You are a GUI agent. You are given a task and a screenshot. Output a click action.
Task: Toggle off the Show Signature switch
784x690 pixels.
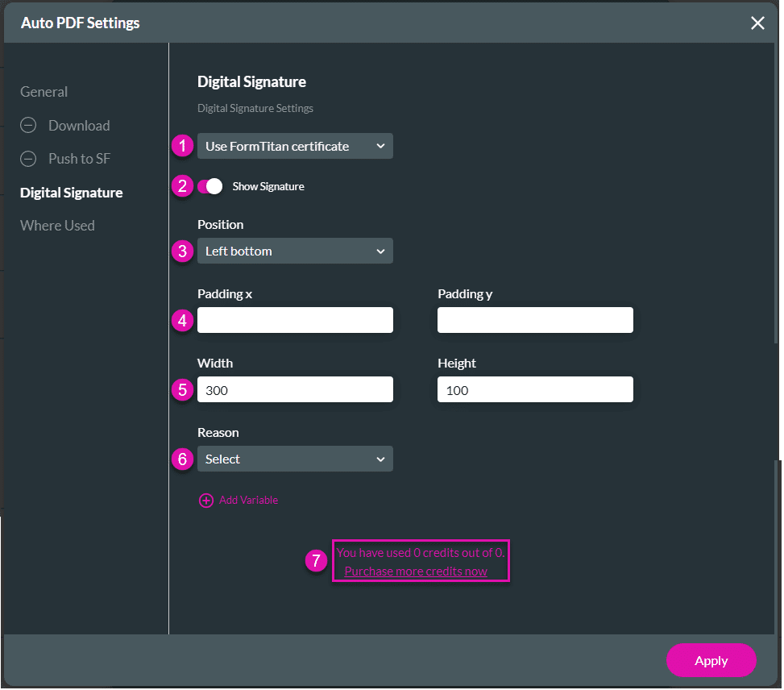213,185
